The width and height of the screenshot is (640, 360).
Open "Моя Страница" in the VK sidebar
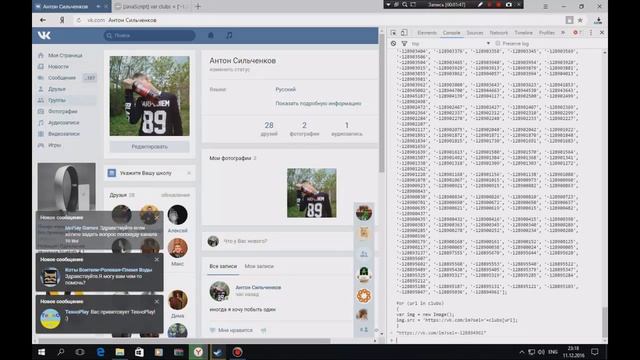tap(65, 56)
